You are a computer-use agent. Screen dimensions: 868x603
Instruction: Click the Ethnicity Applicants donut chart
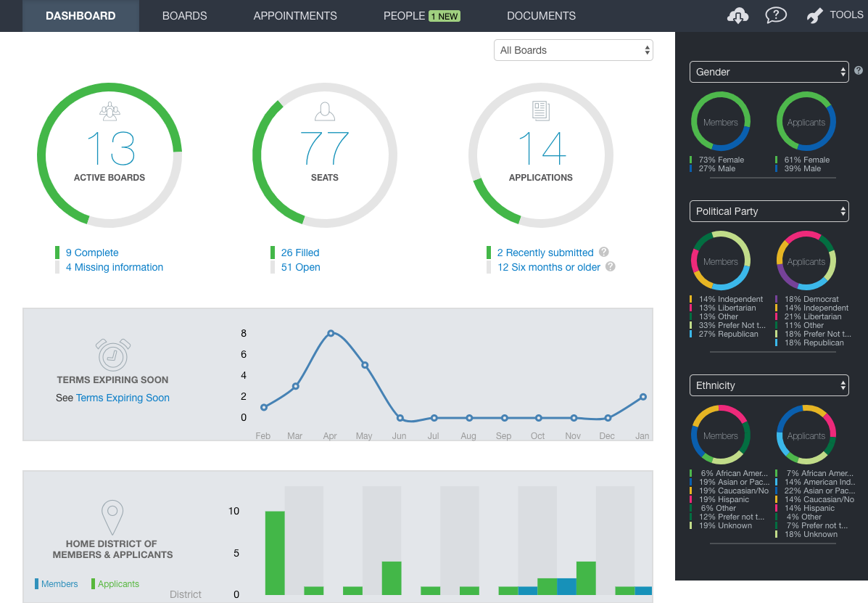tap(806, 435)
